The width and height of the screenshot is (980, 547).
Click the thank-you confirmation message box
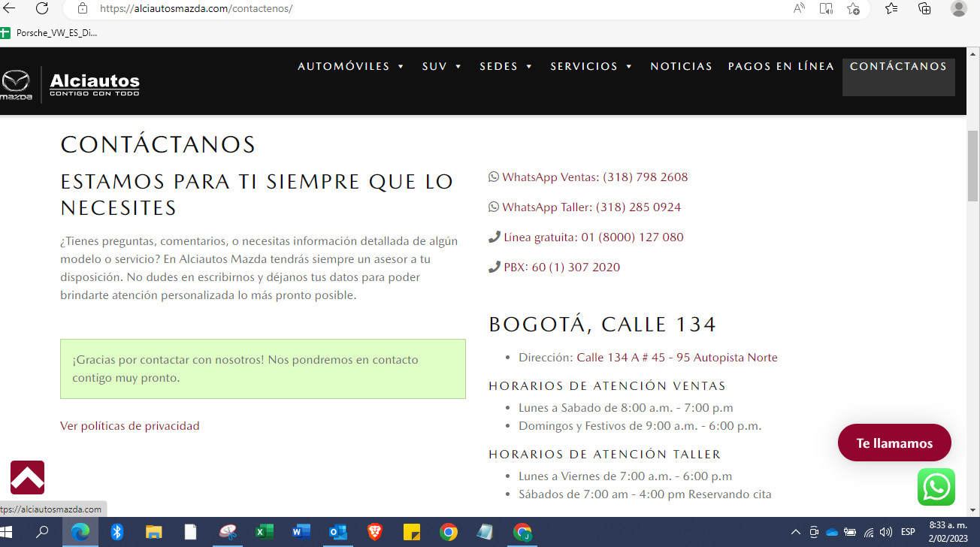263,369
